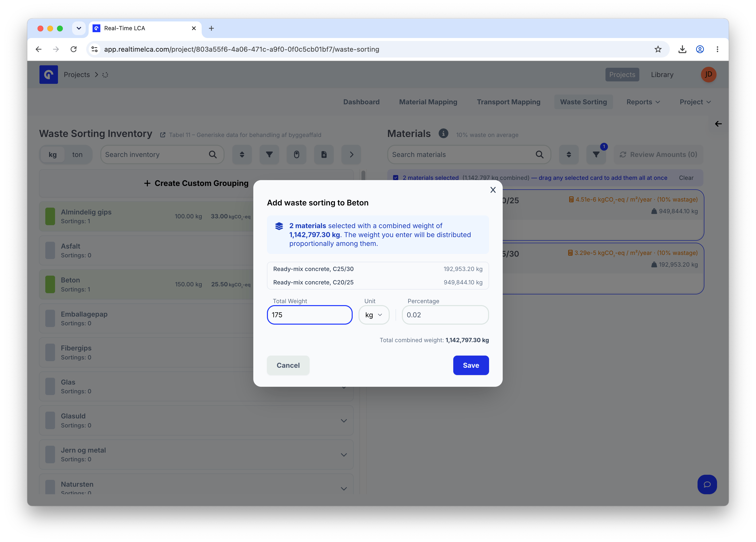Click the Materials info icon
This screenshot has width=756, height=542.
click(443, 133)
